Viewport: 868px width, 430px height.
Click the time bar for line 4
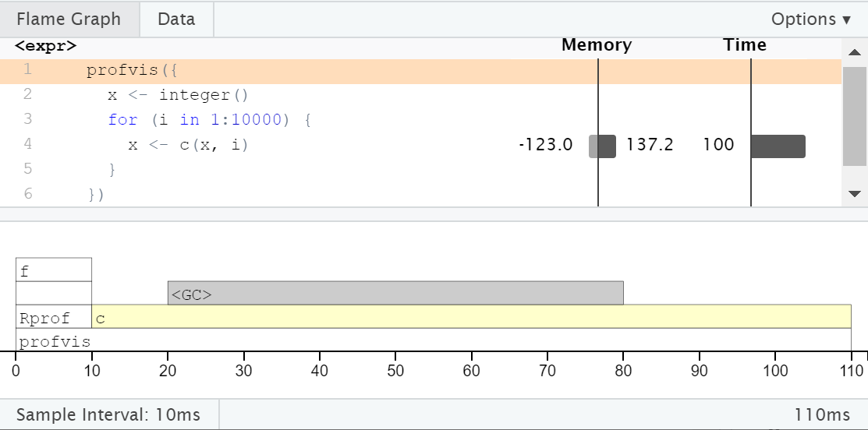[x=778, y=146]
